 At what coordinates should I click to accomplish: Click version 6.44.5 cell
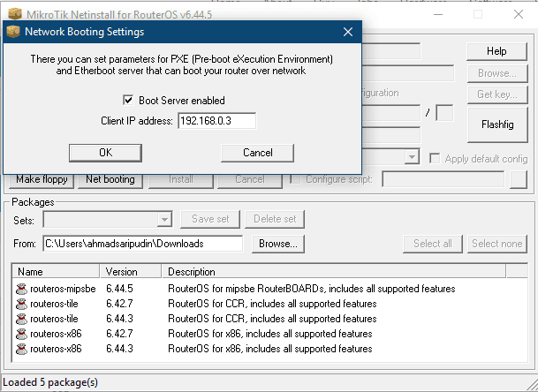click(119, 289)
